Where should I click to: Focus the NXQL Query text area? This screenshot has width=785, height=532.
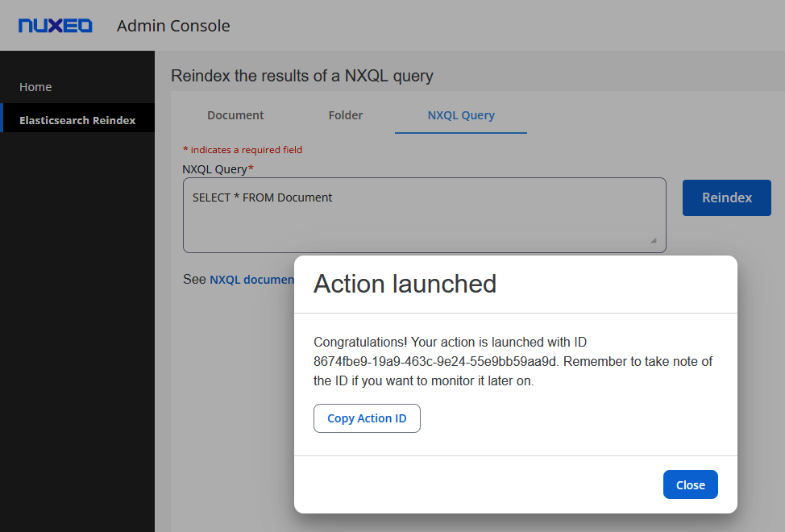click(x=424, y=226)
